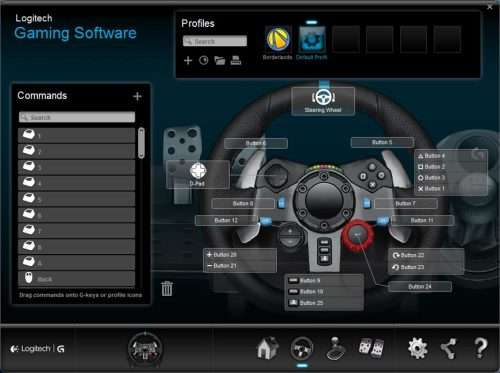Viewport: 500px width, 373px height.
Task: Click the scan for new games clock icon
Action: pyautogui.click(x=204, y=60)
